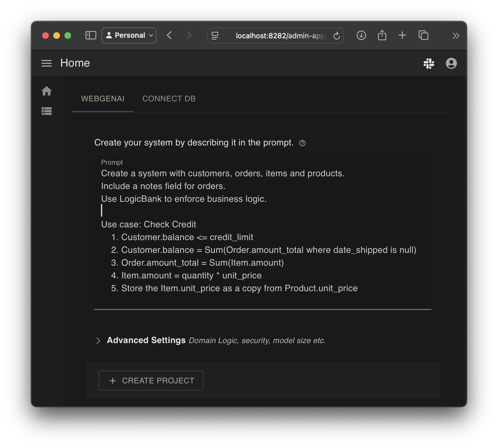
Task: Click 'Include a notes field for orders.' line
Action: tap(163, 186)
